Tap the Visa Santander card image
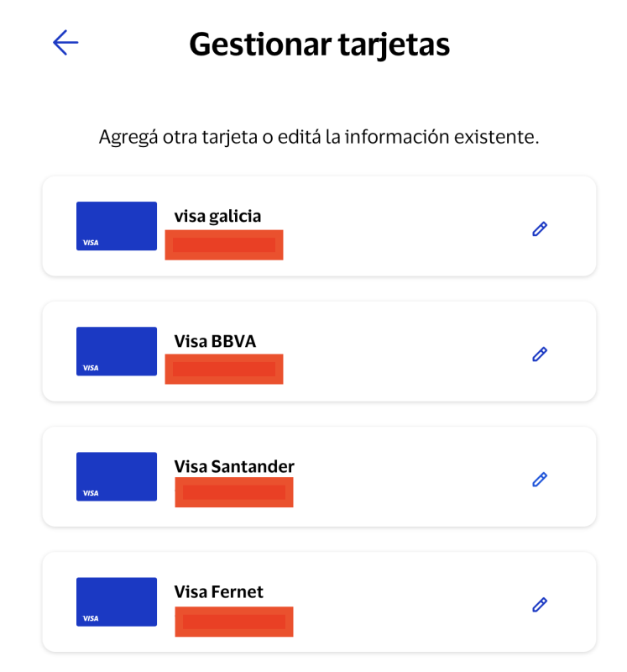 coord(117,476)
